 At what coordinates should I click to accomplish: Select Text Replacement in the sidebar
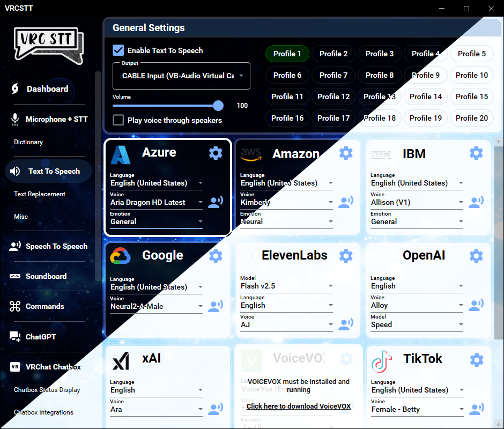pos(41,195)
